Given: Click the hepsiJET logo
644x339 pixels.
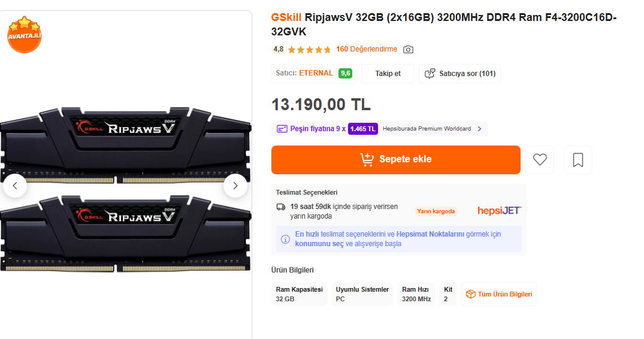Looking at the screenshot, I should [499, 211].
